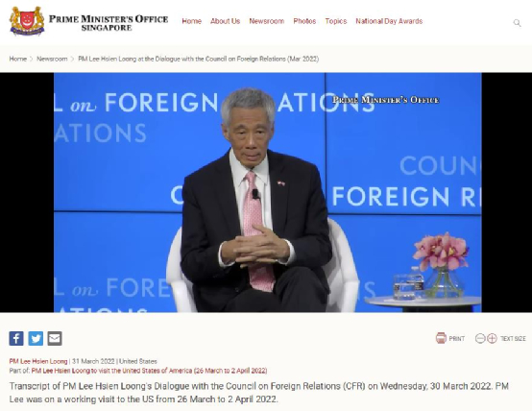Open the Photos menu item

pos(304,21)
